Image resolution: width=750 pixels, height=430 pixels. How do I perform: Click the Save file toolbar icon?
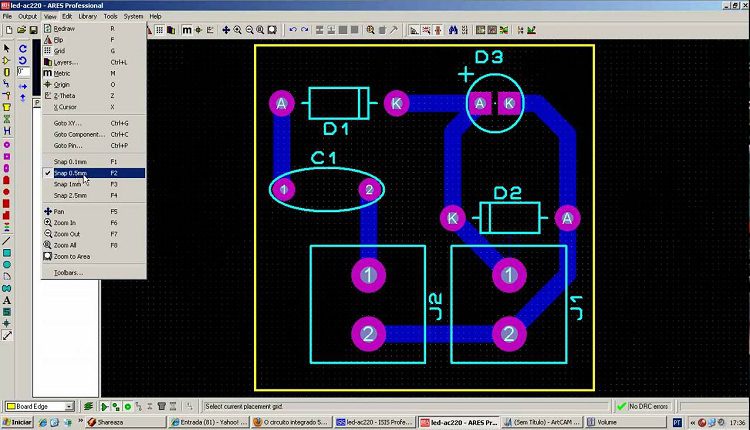click(x=33, y=30)
